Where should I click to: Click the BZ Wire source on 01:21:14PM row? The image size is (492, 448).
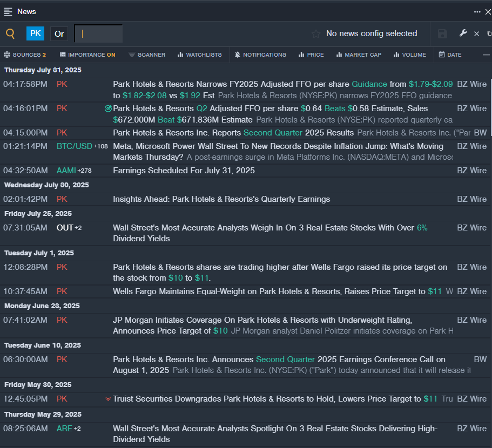point(472,146)
